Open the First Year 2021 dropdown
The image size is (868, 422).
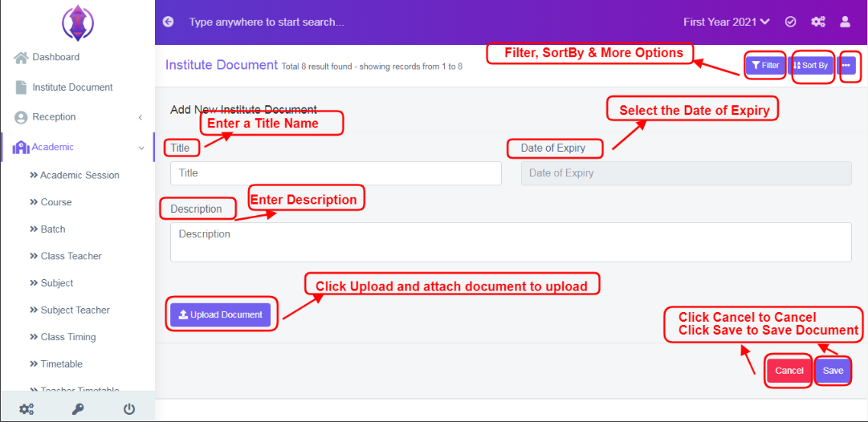727,22
